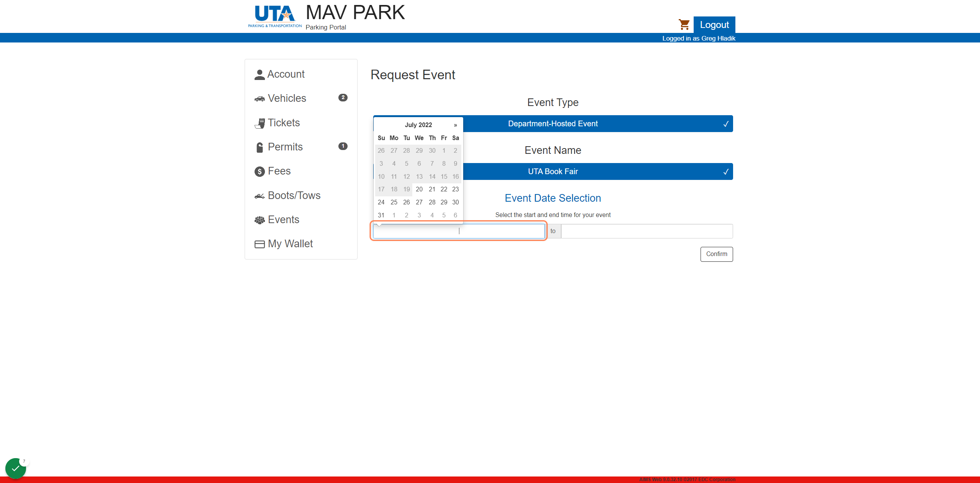
Task: Click the Boots/Tows tow truck icon
Action: [x=260, y=196]
